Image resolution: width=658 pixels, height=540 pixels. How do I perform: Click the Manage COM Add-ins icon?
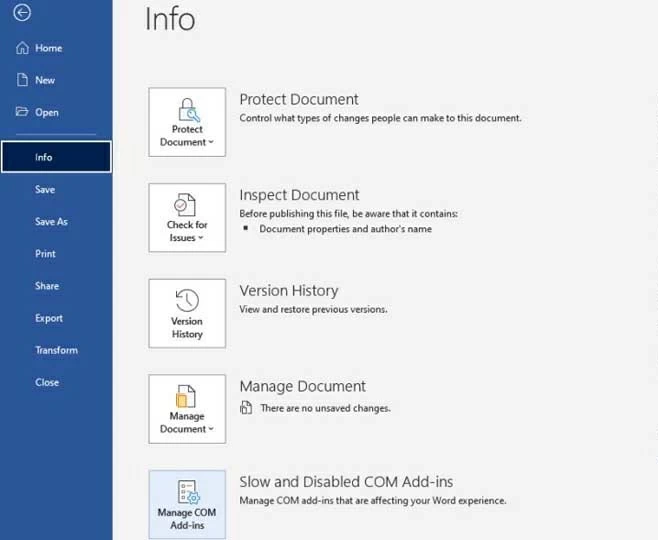pyautogui.click(x=187, y=492)
